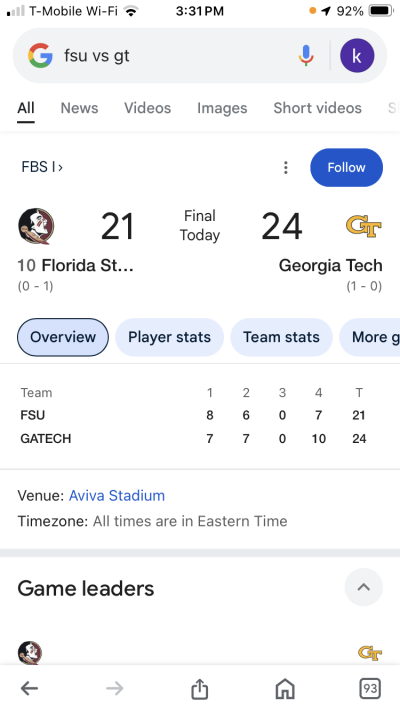400x712 pixels.
Task: Navigate back with the left arrow
Action: 30,689
